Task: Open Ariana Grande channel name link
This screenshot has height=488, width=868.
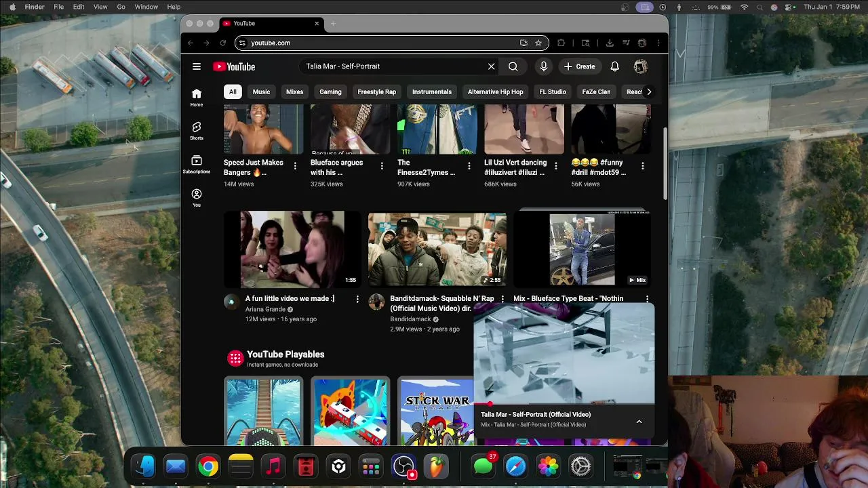Action: point(265,309)
